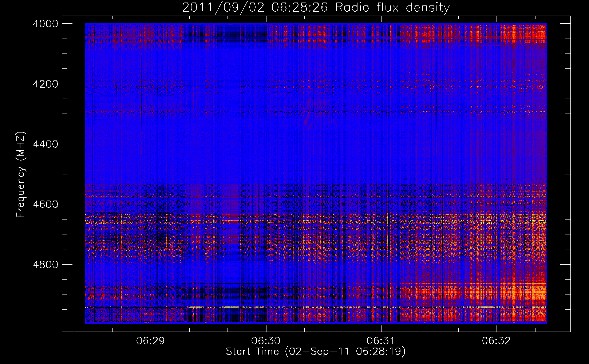Click the 06:31 time tick label
The width and height of the screenshot is (589, 364).
point(381,341)
